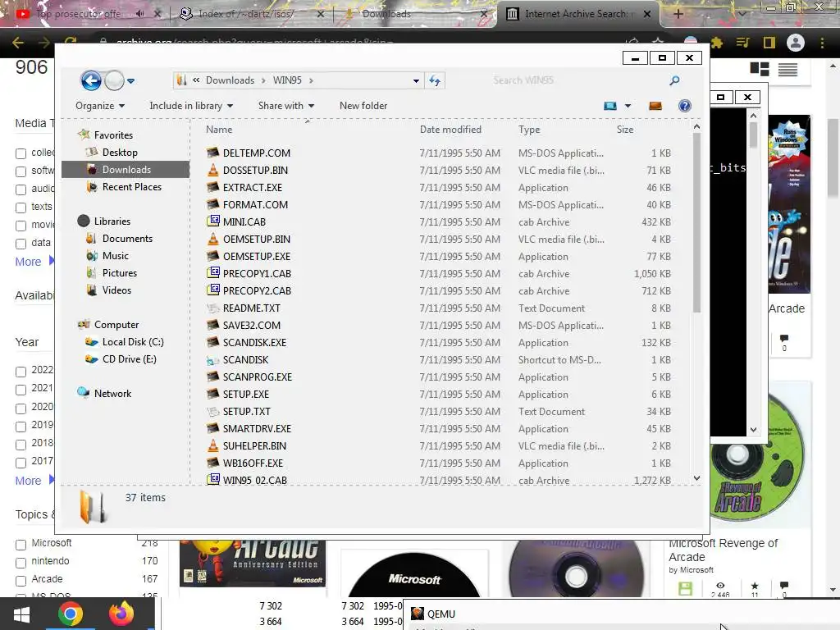
Task: Click the Favorites star icon
Action: [x=83, y=135]
